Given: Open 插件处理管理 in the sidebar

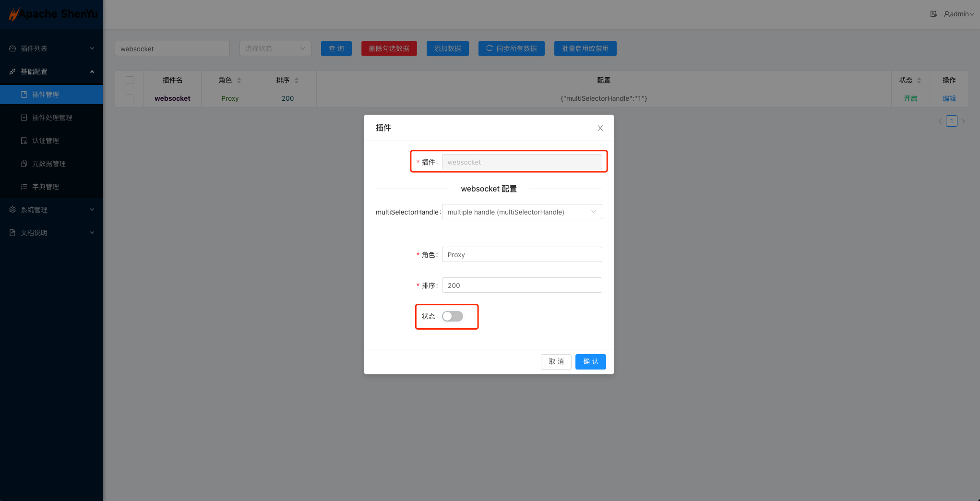Looking at the screenshot, I should [x=52, y=118].
